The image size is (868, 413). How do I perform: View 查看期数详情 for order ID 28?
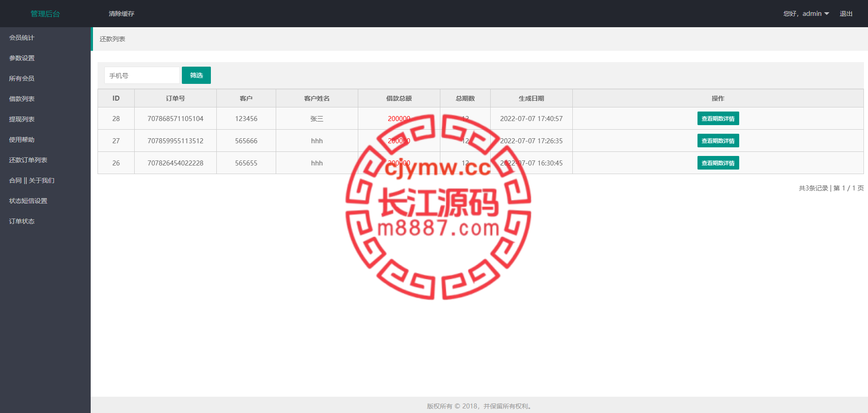click(x=718, y=118)
